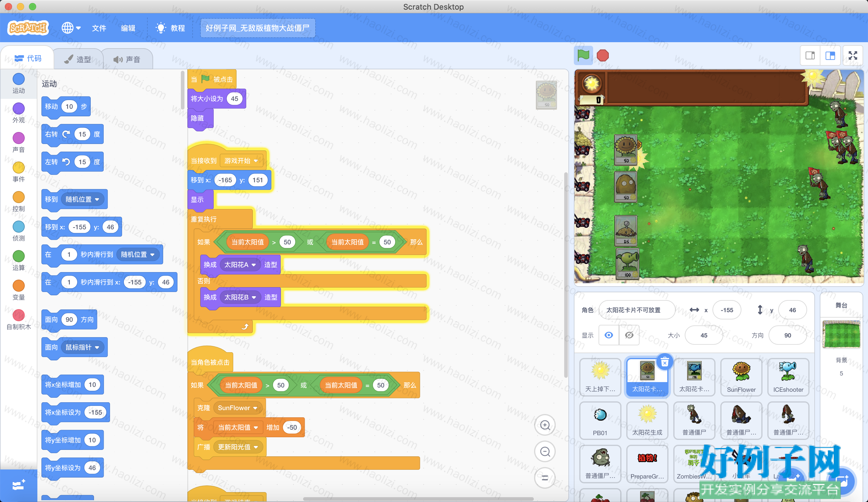Click the project title field

(x=258, y=28)
